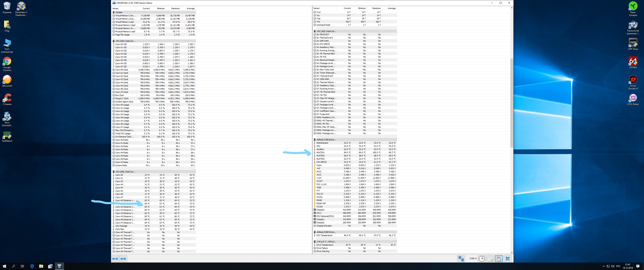
Task: Open sensor settings gear icon
Action: [499, 259]
